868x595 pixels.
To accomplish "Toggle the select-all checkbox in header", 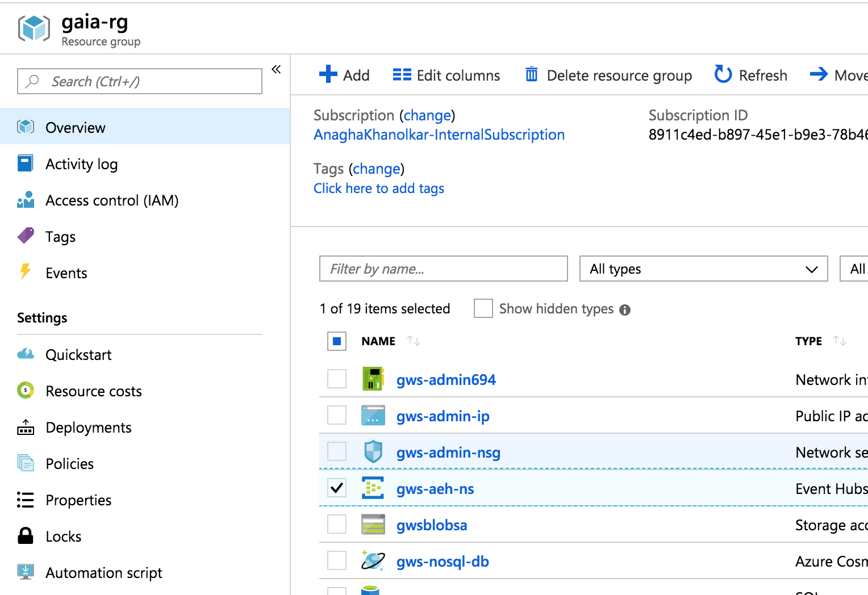I will [337, 341].
